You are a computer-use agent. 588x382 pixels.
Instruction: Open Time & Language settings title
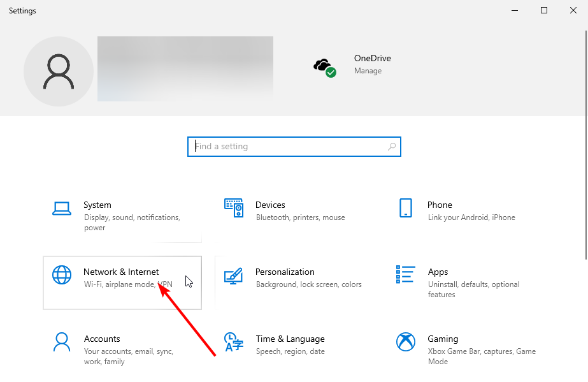coord(290,339)
